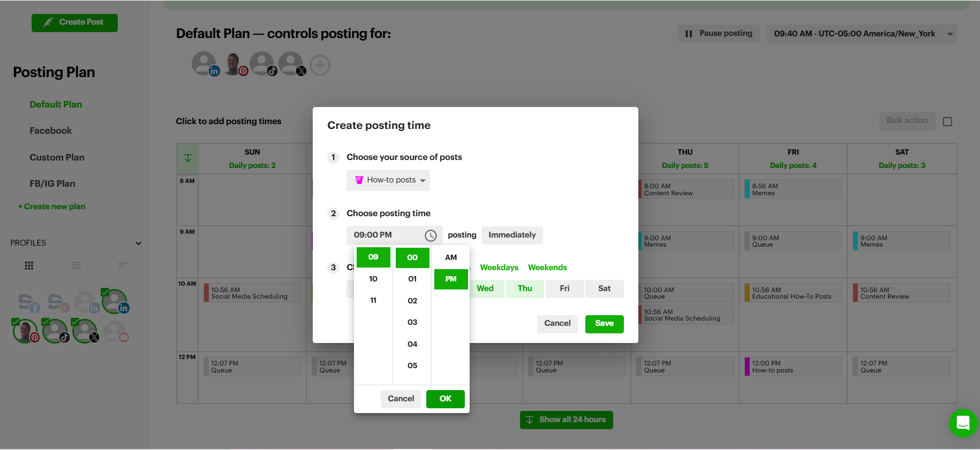Open the How-to posts source dropdown
Image resolution: width=980 pixels, height=450 pixels.
[x=388, y=180]
